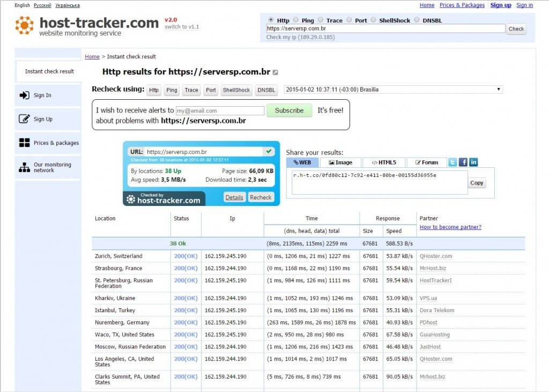The width and height of the screenshot is (549, 392).
Task: Click switch to v1.1 link
Action: pyautogui.click(x=182, y=27)
